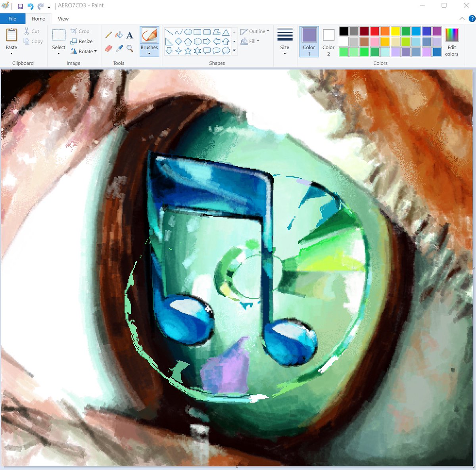The image size is (476, 470).
Task: Collapse the ribbon with the chevron
Action: click(x=462, y=19)
